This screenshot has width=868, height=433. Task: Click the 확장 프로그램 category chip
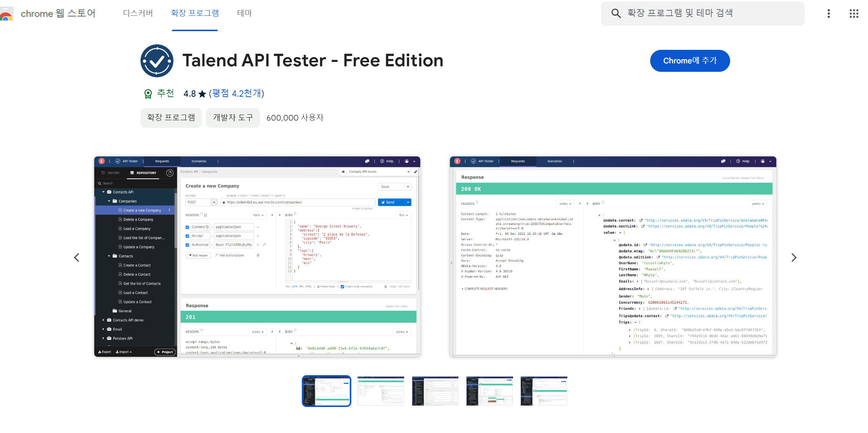point(171,118)
